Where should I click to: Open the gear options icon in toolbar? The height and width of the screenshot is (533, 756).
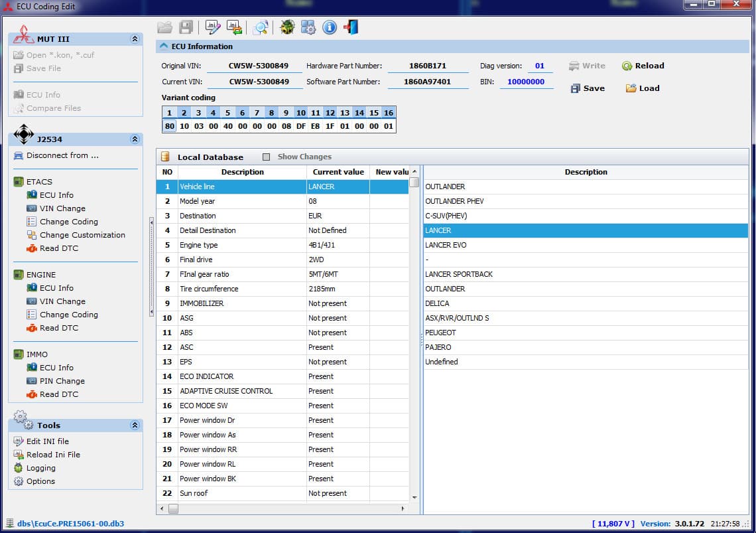click(308, 27)
